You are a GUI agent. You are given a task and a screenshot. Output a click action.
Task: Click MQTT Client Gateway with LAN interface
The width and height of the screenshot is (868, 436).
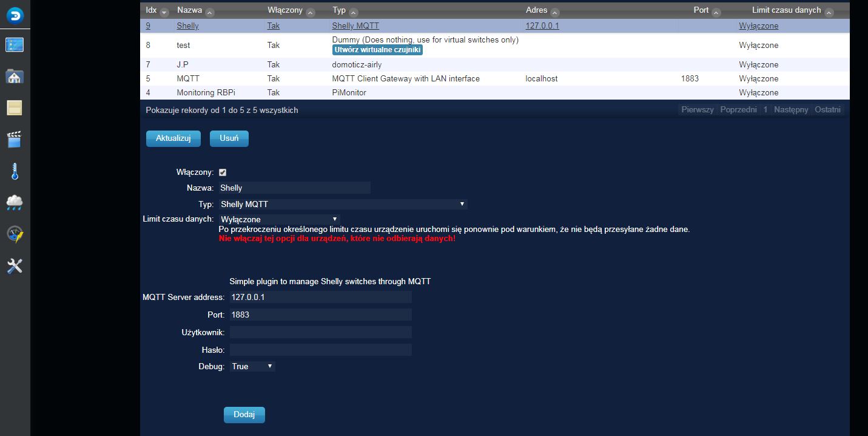click(x=406, y=78)
